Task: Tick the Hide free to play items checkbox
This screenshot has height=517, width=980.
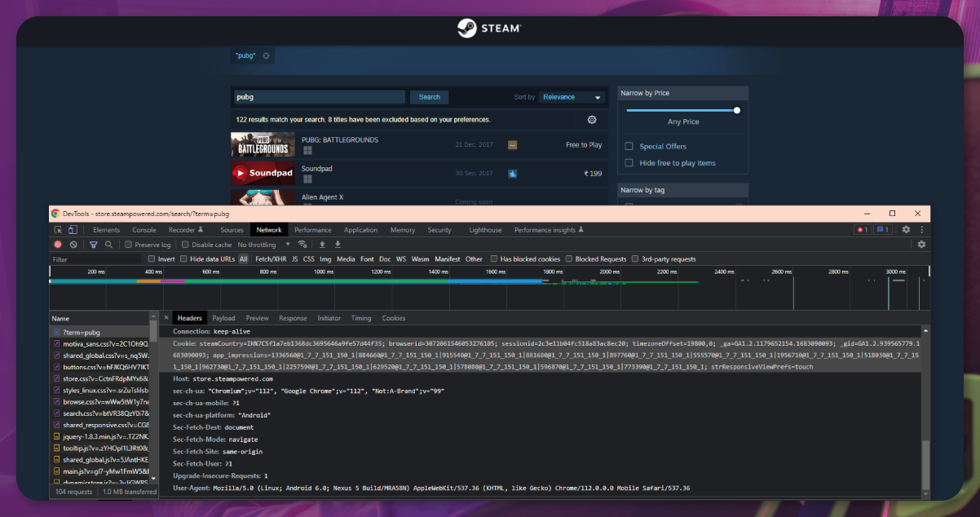Action: pyautogui.click(x=629, y=163)
